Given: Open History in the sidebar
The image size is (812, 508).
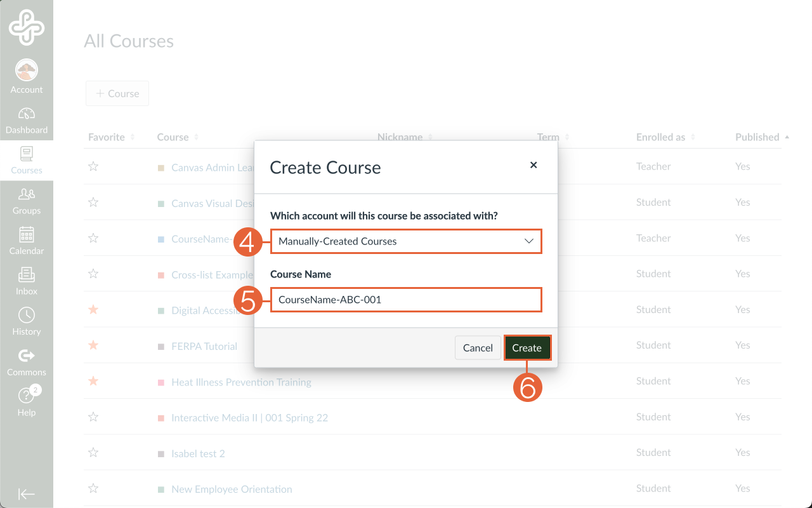Looking at the screenshot, I should (x=27, y=321).
